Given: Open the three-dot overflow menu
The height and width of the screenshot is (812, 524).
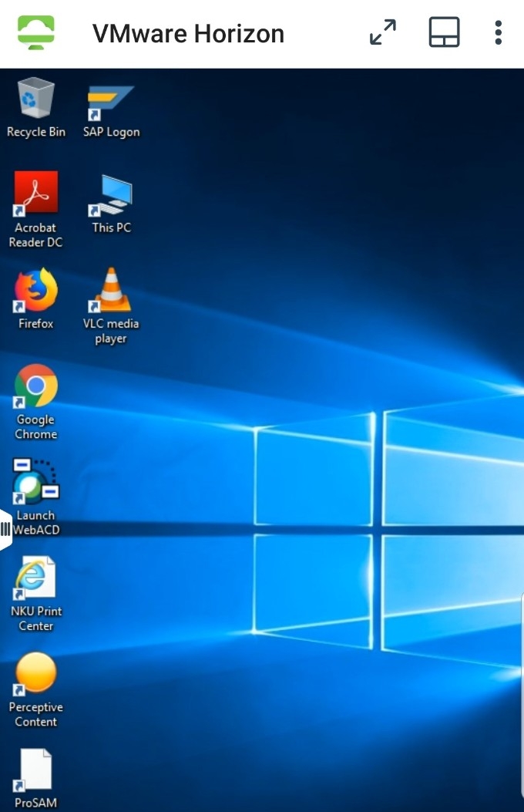Looking at the screenshot, I should point(498,32).
